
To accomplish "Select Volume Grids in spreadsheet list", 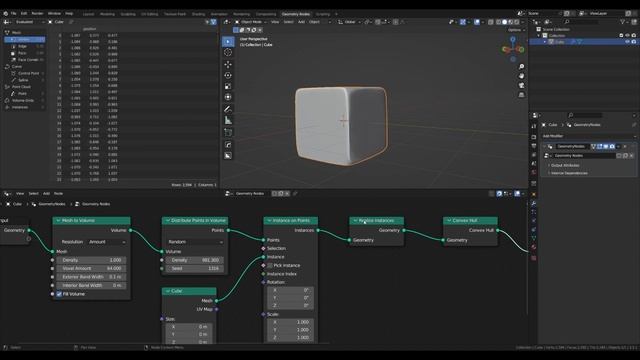I will pyautogui.click(x=24, y=100).
